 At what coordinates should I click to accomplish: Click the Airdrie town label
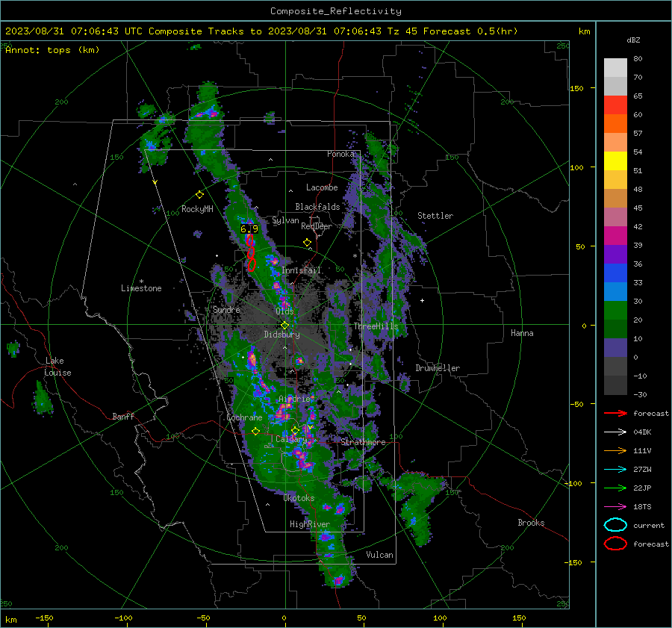[x=294, y=399]
